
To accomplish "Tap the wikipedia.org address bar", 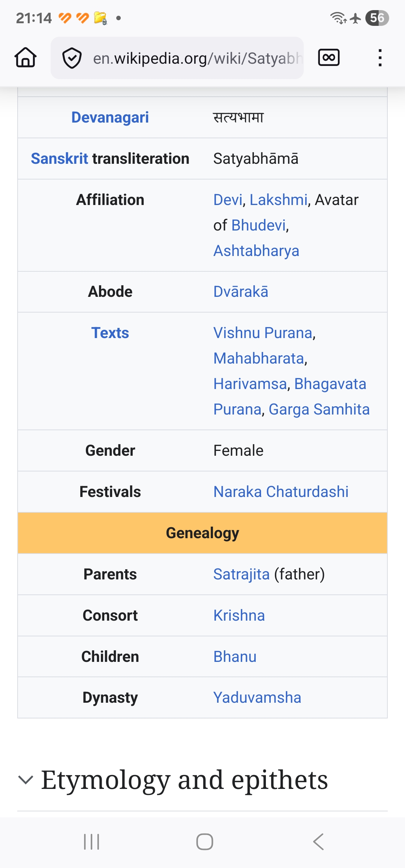I will pyautogui.click(x=197, y=58).
